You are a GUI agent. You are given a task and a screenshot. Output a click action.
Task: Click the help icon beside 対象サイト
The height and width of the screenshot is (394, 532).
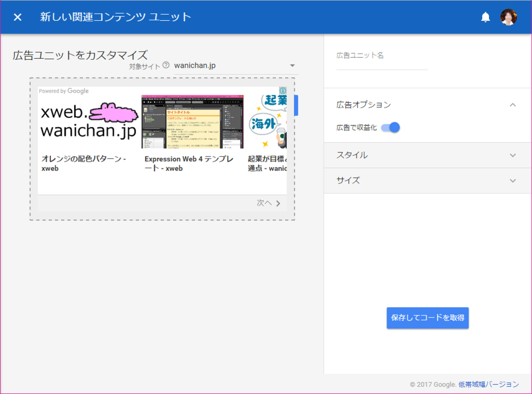pos(166,65)
